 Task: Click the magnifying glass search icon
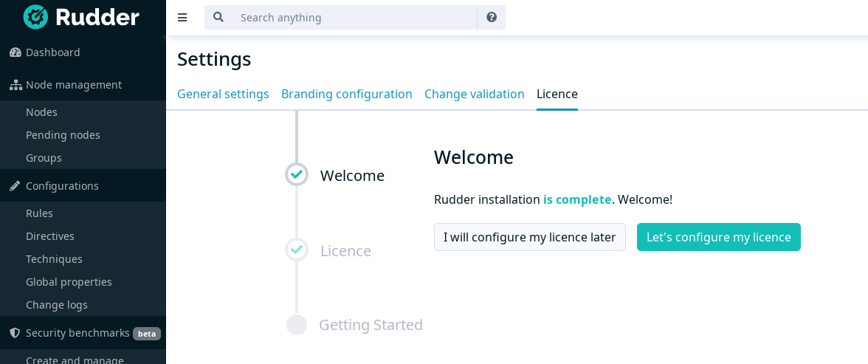[218, 17]
